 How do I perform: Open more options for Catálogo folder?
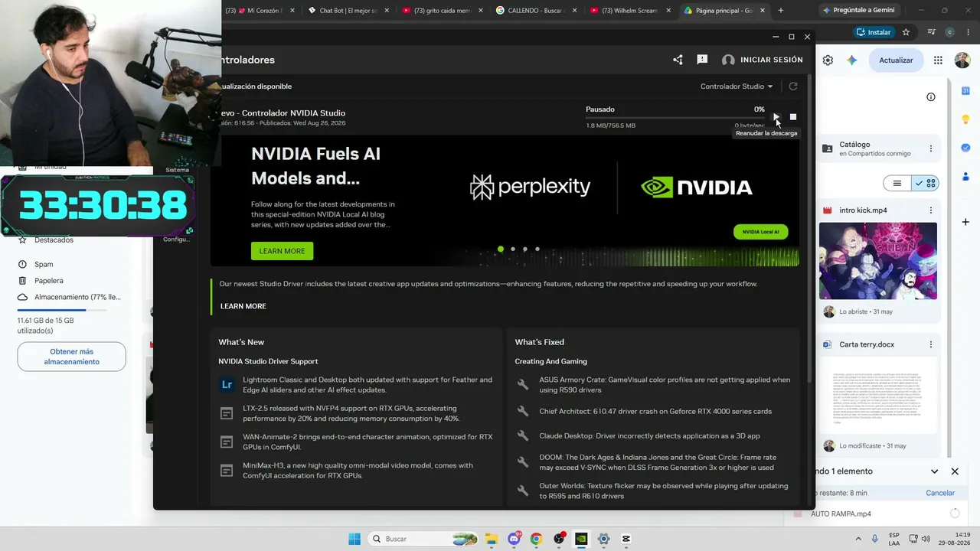coord(931,148)
